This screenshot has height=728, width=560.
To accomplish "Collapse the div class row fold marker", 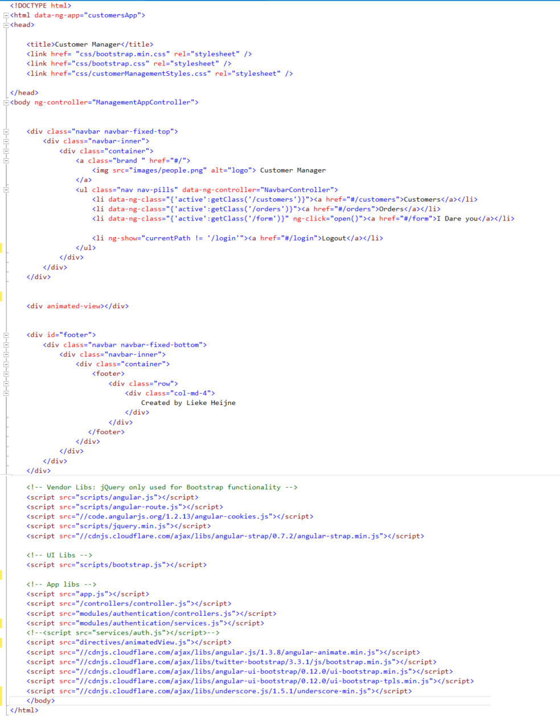I will click(x=6, y=383).
